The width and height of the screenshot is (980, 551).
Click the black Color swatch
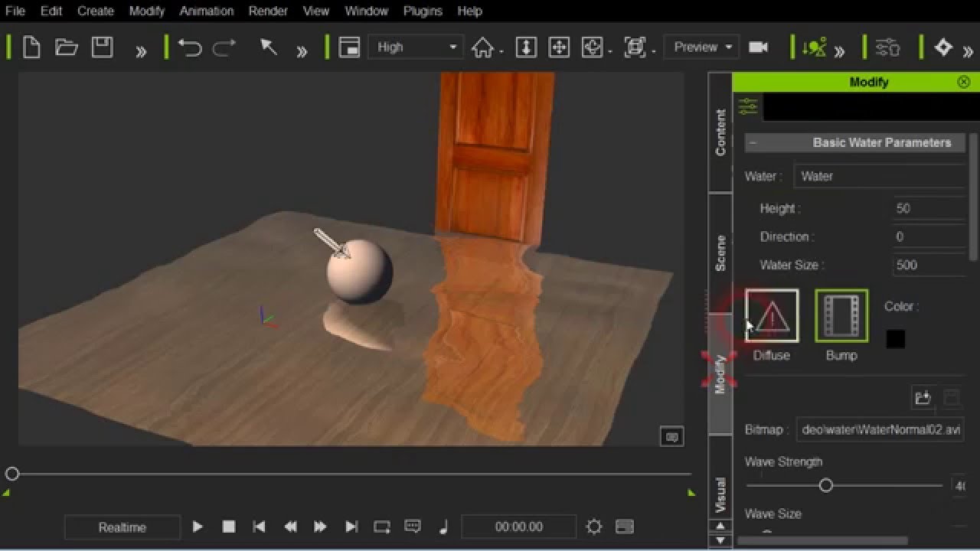896,339
